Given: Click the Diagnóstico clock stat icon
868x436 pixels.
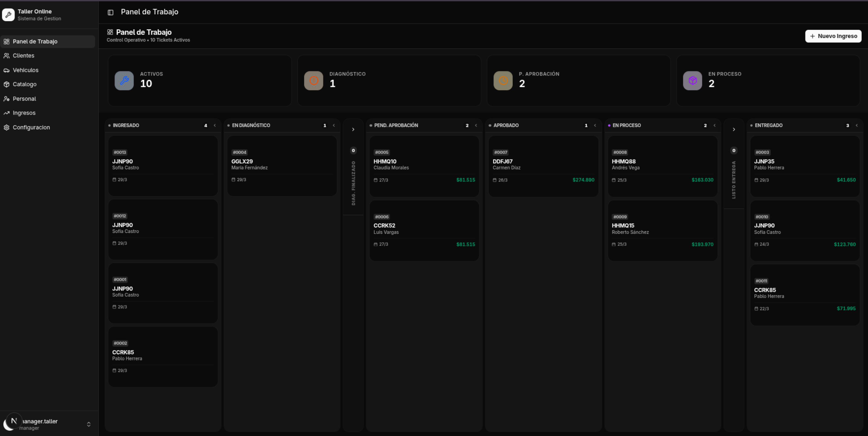Looking at the screenshot, I should (x=314, y=80).
